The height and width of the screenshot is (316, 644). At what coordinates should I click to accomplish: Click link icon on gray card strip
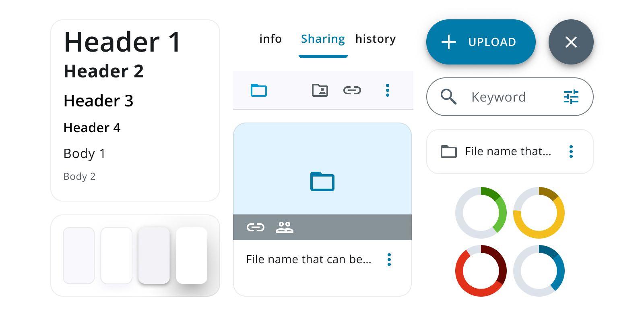point(256,228)
